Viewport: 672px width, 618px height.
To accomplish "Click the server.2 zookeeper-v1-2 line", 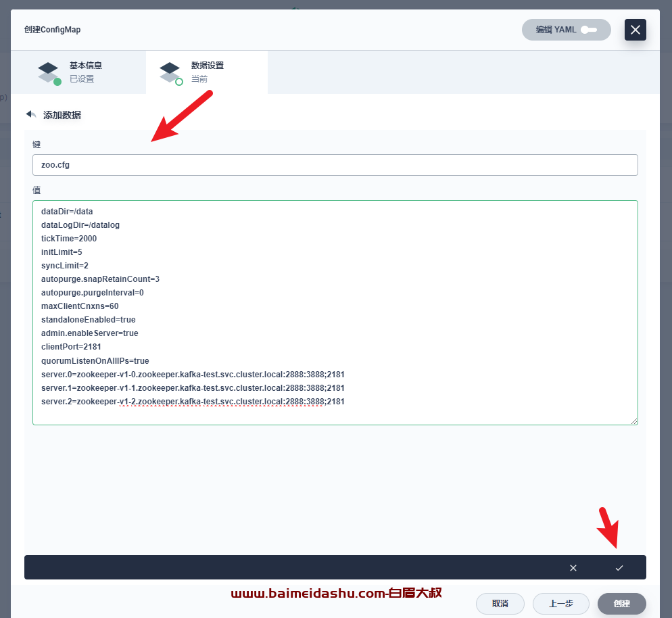I will [x=193, y=402].
